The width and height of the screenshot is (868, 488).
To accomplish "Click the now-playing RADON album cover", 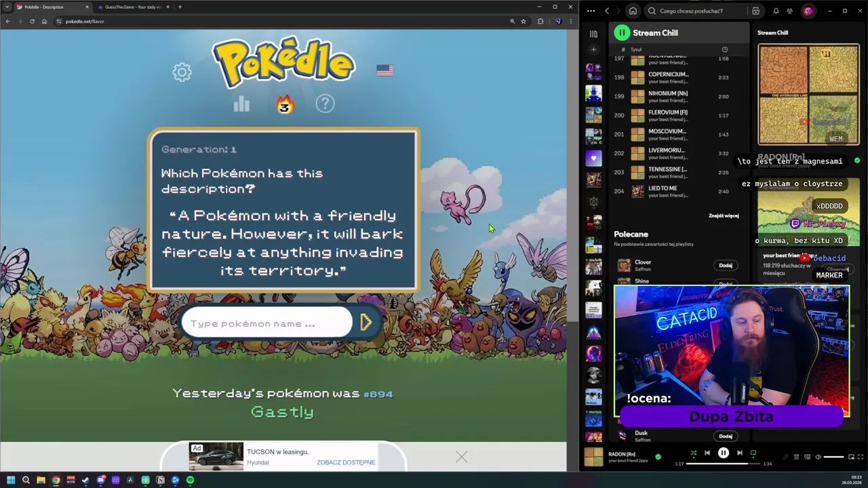I will 593,457.
